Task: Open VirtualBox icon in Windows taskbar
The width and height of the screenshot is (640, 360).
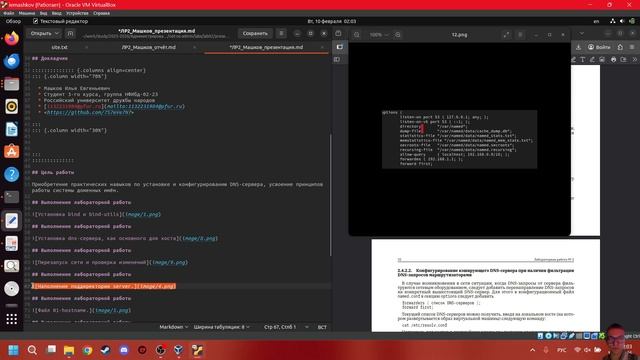Action: [179, 350]
